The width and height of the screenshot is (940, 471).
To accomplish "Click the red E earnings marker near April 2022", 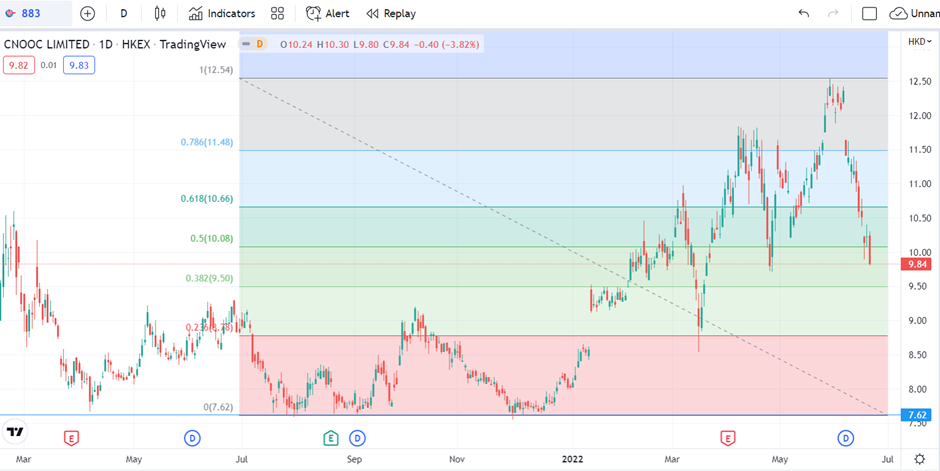I will point(728,439).
